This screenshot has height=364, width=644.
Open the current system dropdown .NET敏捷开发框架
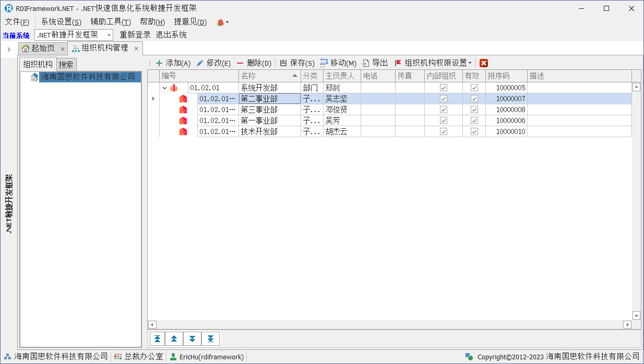pyautogui.click(x=109, y=35)
